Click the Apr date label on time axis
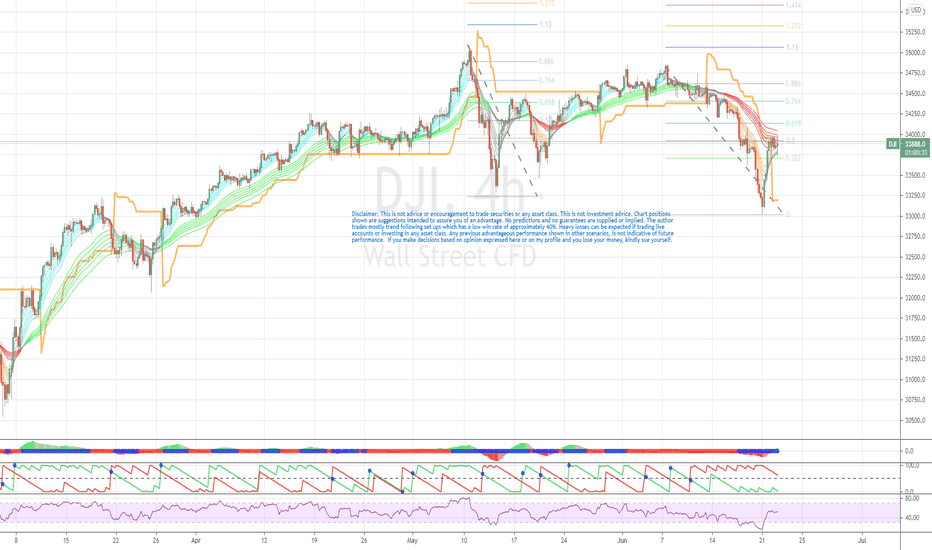The height and width of the screenshot is (550, 932). tap(196, 541)
